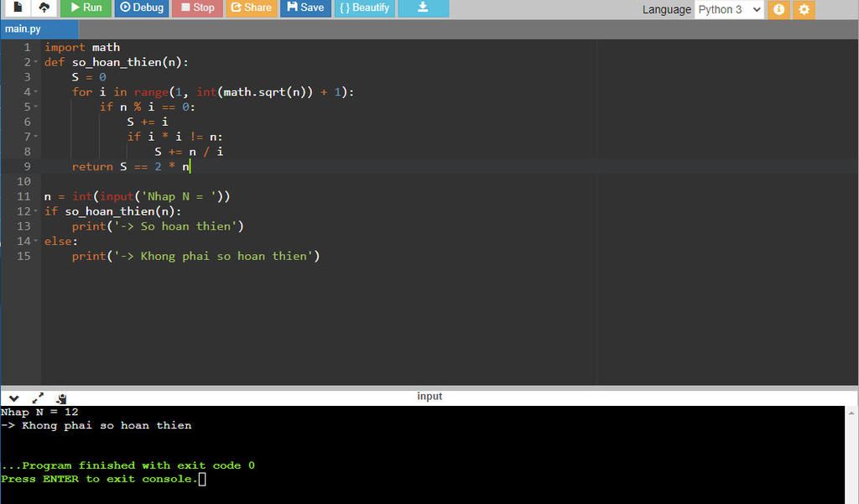
Task: Collapse the for loop fold on line 4
Action: coord(36,92)
